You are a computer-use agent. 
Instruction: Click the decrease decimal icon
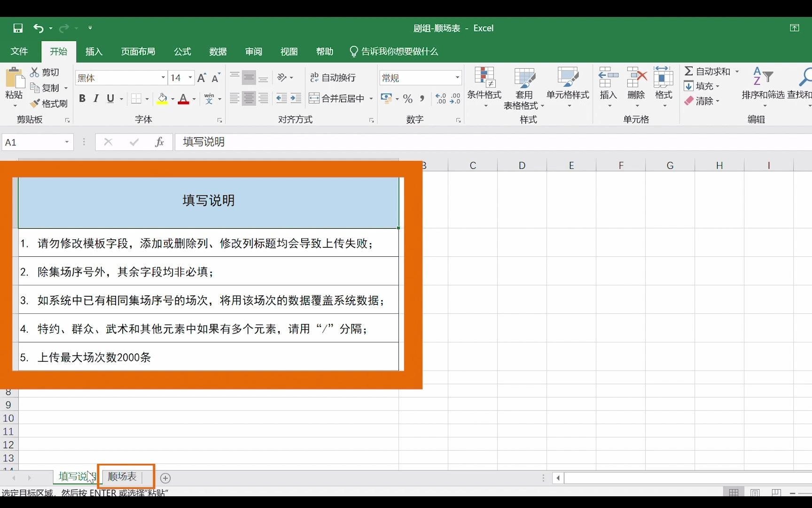[x=455, y=98]
